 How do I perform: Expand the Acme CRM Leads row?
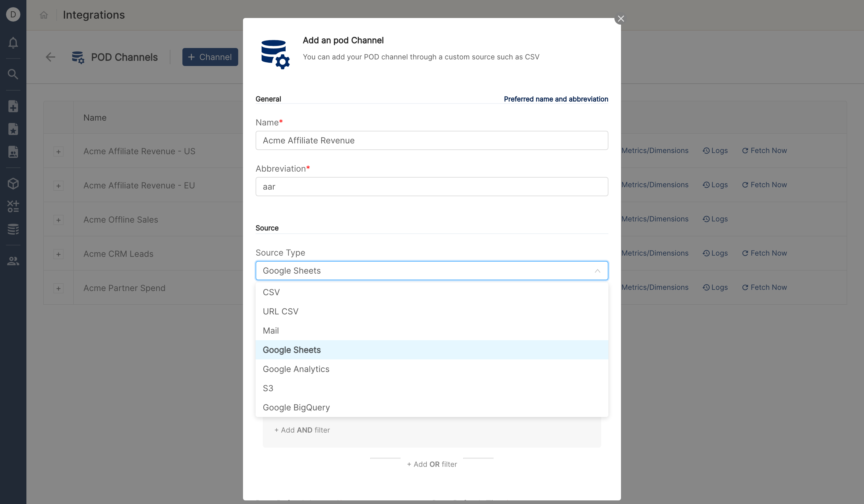point(58,254)
